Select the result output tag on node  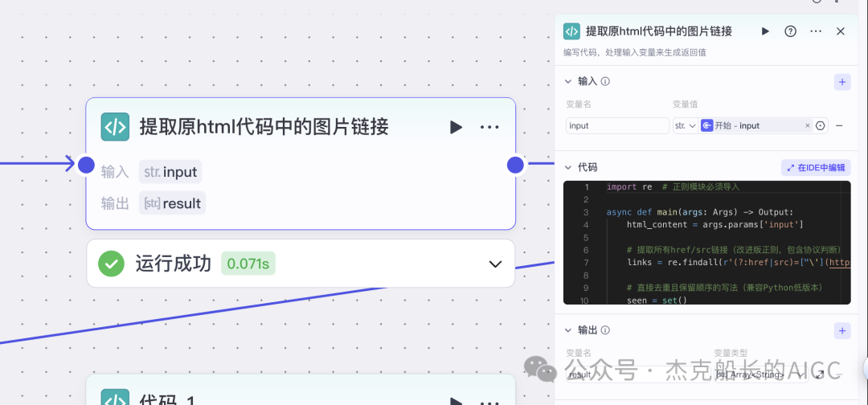pyautogui.click(x=172, y=203)
